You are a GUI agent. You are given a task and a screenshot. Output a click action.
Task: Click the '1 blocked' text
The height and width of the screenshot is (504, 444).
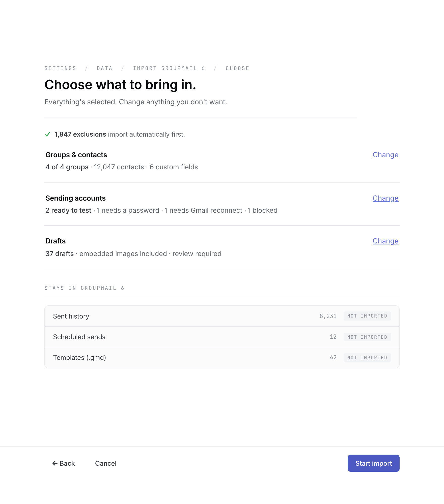pos(263,210)
